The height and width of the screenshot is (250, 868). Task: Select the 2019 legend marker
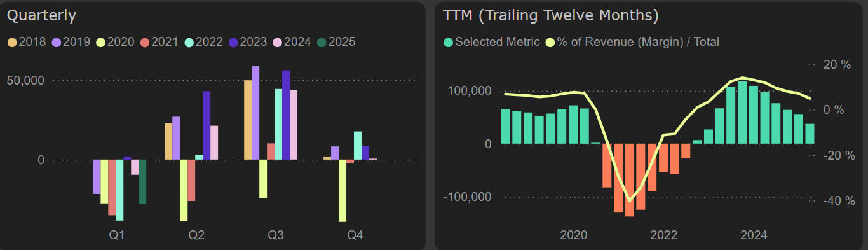[56, 43]
